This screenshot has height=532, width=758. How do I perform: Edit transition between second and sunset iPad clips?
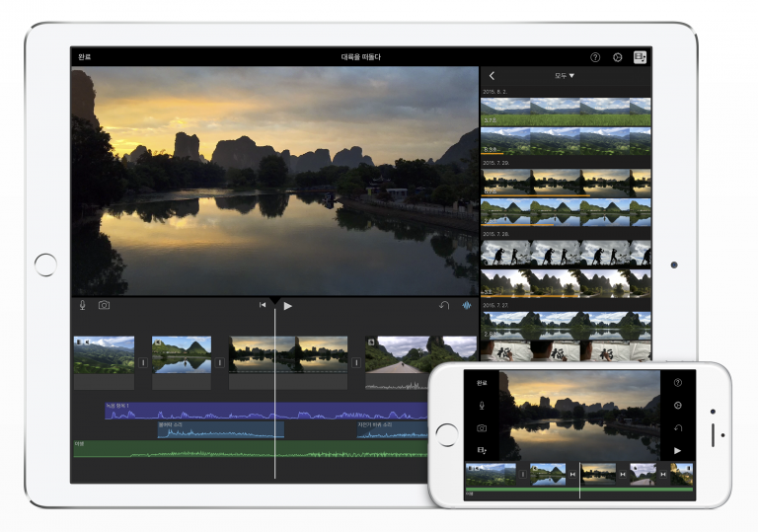click(x=220, y=362)
